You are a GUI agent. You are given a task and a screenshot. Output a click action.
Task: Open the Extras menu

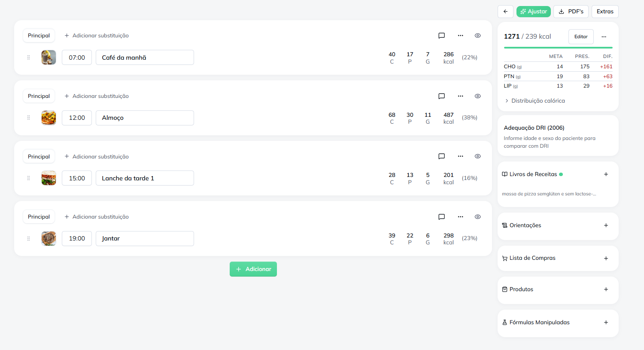pos(605,12)
